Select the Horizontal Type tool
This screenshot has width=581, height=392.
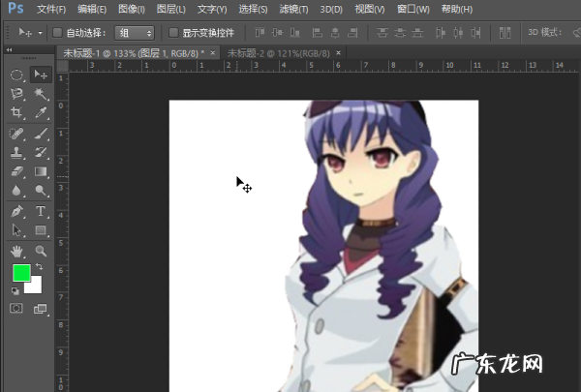point(41,210)
